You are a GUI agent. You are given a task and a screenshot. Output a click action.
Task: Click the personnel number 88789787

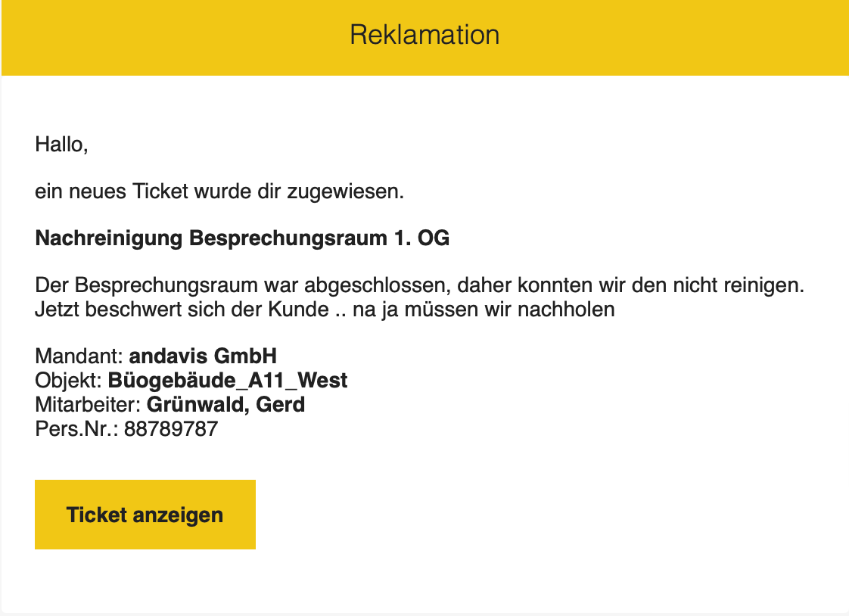[x=171, y=429]
